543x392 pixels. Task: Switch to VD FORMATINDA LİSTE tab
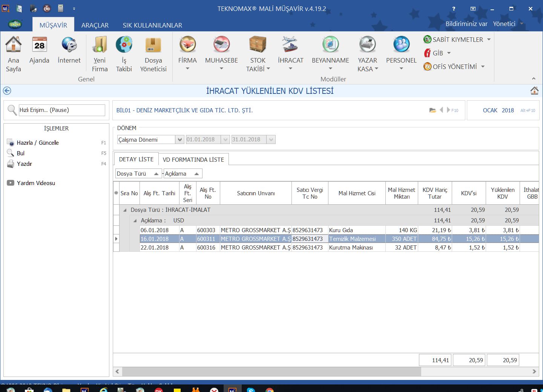(x=193, y=159)
